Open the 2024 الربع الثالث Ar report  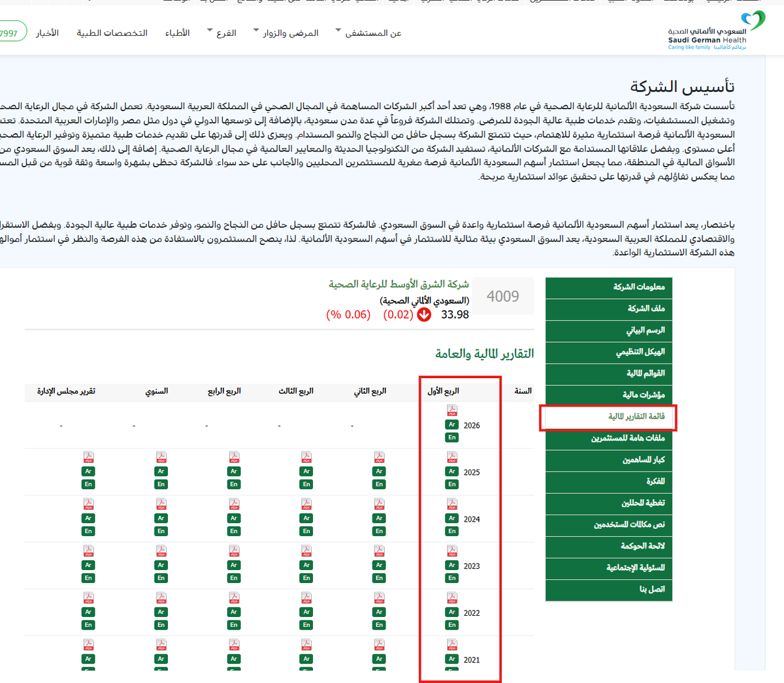click(x=306, y=518)
